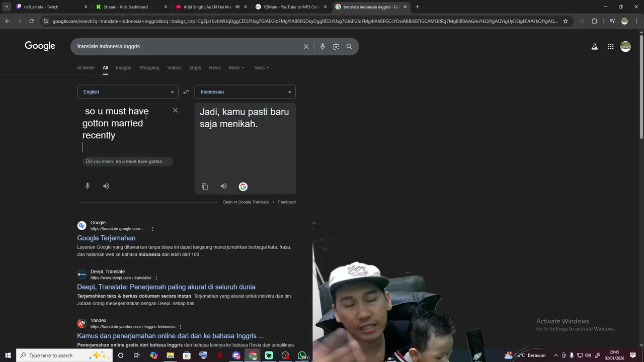Viewport: 644px width, 362px height.
Task: Select the Videos results tab
Action: [174, 68]
